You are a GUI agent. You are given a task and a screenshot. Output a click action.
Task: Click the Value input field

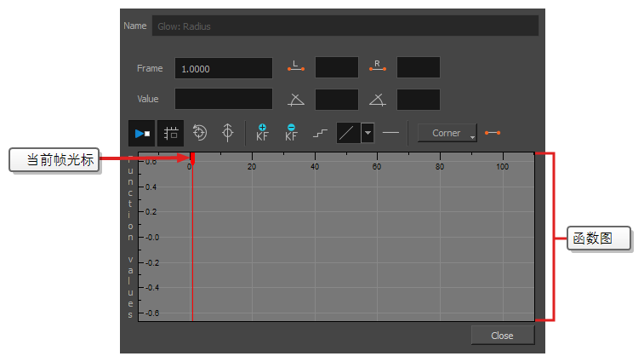224,99
